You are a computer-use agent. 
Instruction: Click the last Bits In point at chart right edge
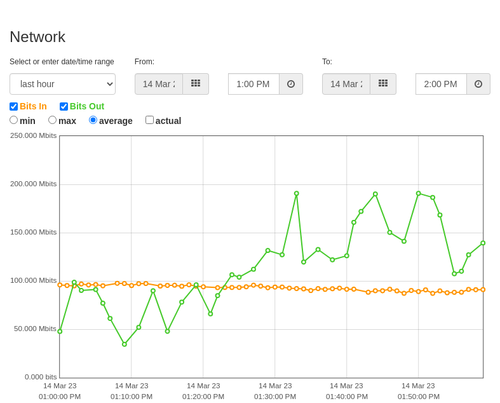483,290
